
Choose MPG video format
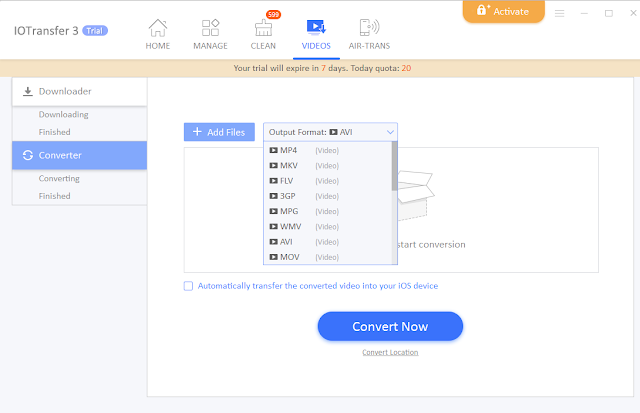[x=327, y=211]
